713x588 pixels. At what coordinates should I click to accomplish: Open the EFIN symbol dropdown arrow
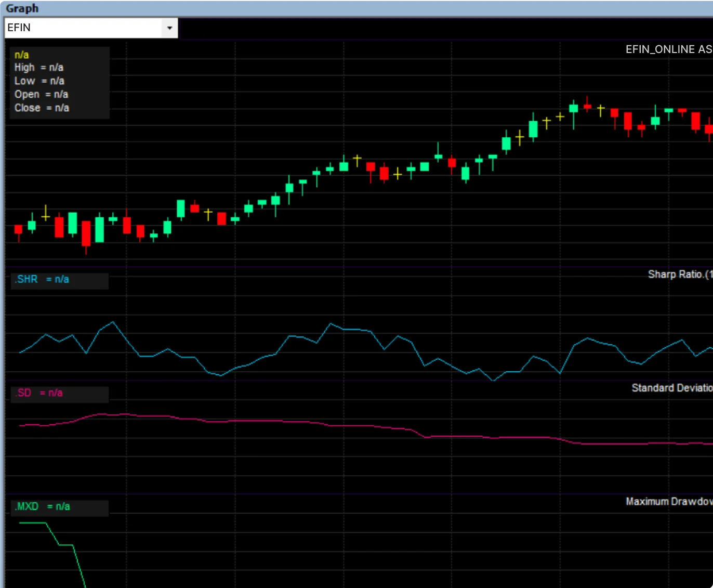coord(169,28)
